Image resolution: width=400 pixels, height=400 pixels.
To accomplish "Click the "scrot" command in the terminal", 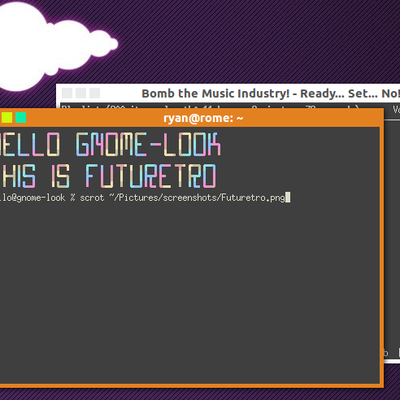I will (x=92, y=198).
